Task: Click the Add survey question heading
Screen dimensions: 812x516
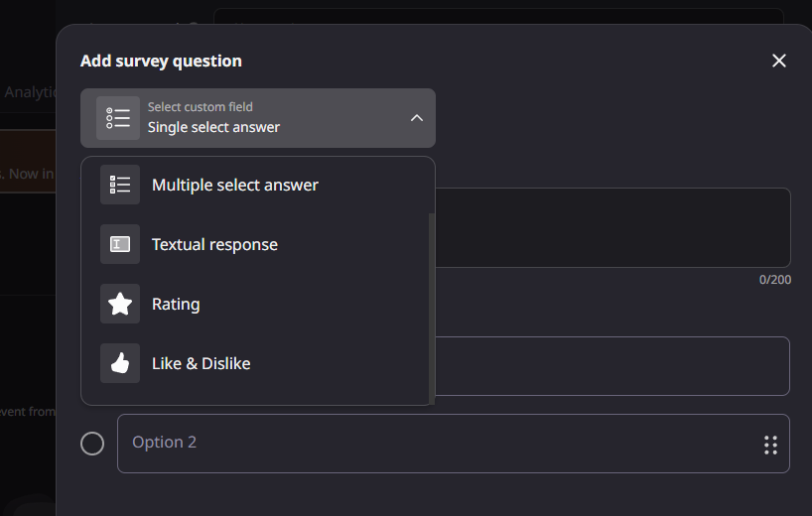Action: click(161, 62)
